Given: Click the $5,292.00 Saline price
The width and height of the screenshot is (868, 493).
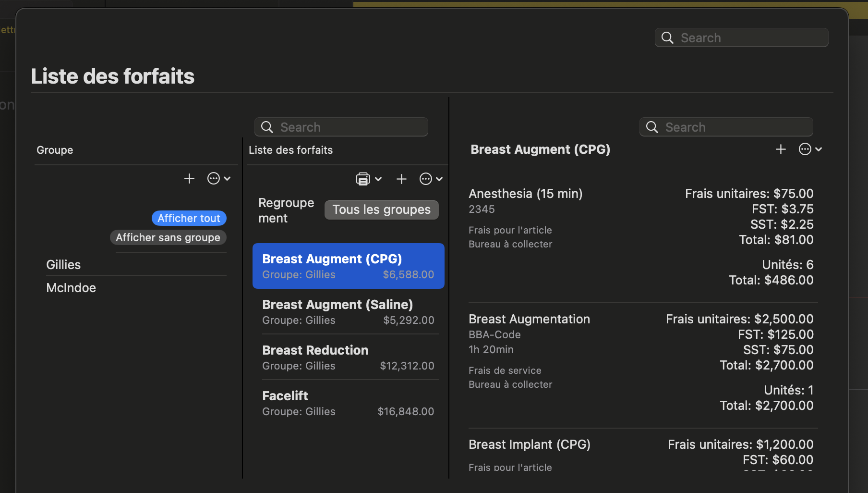Looking at the screenshot, I should [x=409, y=320].
